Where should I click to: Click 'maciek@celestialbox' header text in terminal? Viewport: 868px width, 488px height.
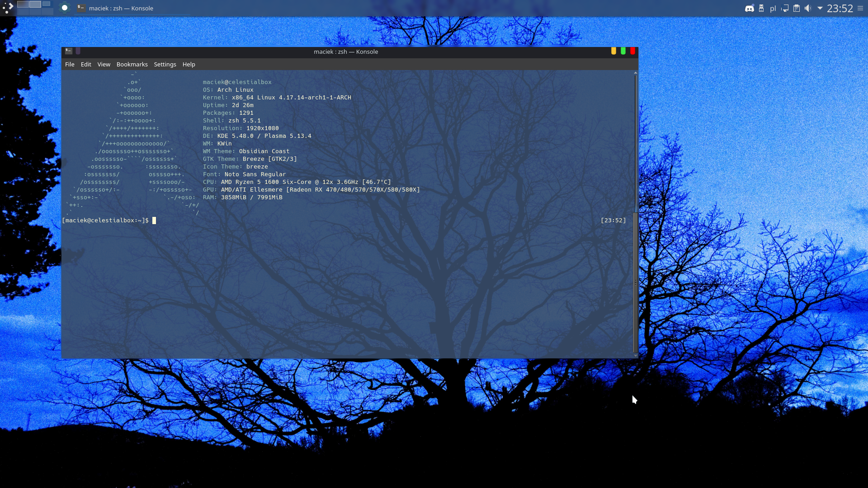(237, 82)
